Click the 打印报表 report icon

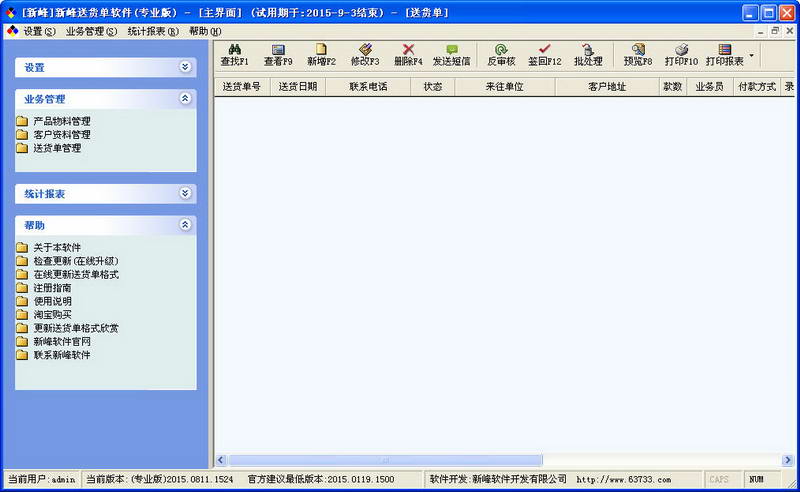[724, 50]
